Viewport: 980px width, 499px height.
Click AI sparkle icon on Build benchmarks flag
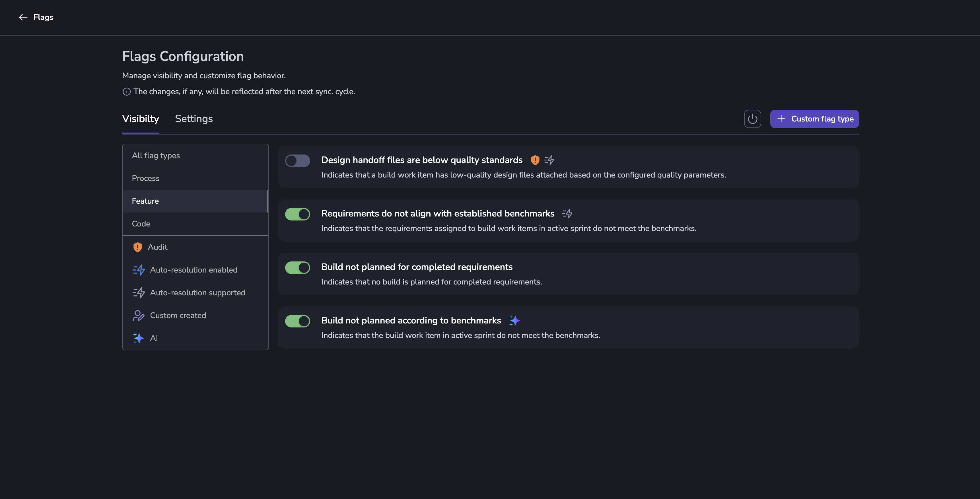click(514, 321)
